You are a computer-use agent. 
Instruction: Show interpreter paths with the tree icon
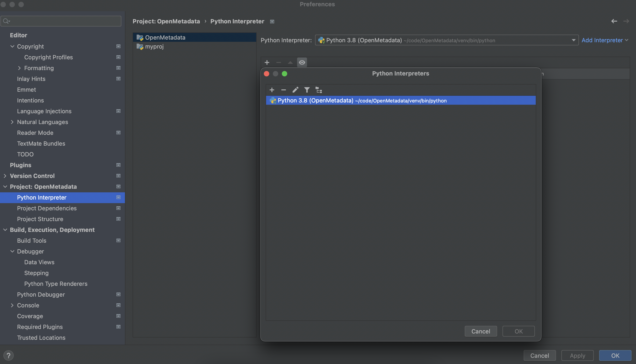pyautogui.click(x=319, y=90)
